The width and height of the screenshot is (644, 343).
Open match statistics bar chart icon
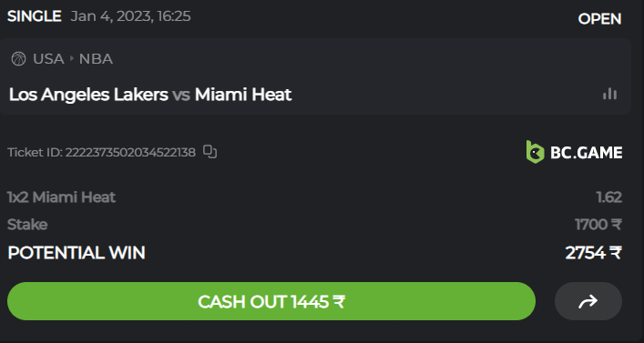[x=610, y=94]
